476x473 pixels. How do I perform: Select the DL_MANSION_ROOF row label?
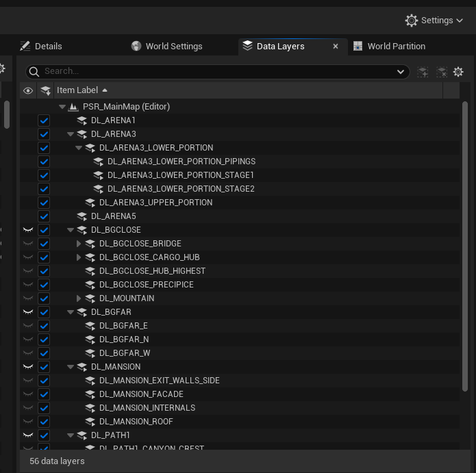tap(136, 422)
